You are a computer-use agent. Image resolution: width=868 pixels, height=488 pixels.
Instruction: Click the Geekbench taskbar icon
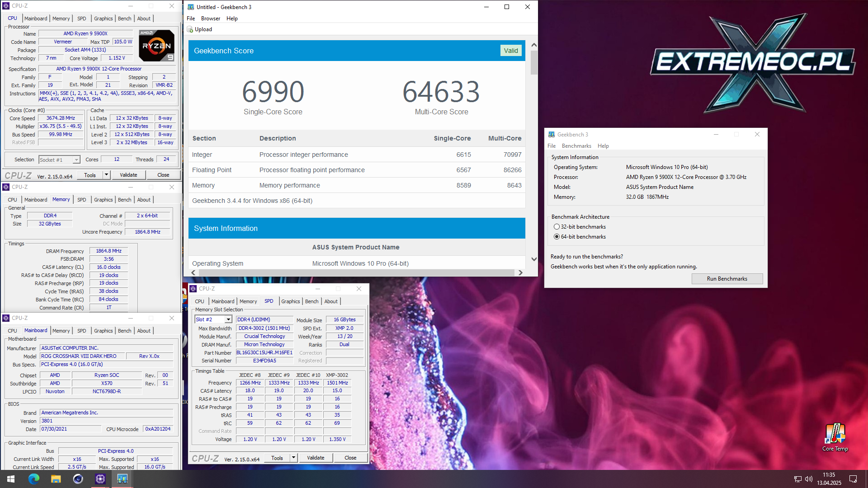(122, 479)
